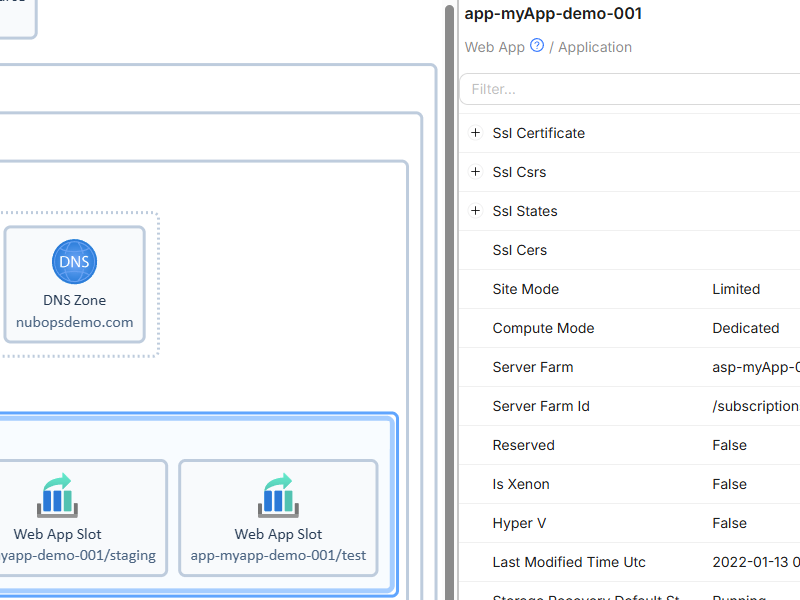The width and height of the screenshot is (800, 600).
Task: Click the Site Mode property label
Action: (526, 289)
